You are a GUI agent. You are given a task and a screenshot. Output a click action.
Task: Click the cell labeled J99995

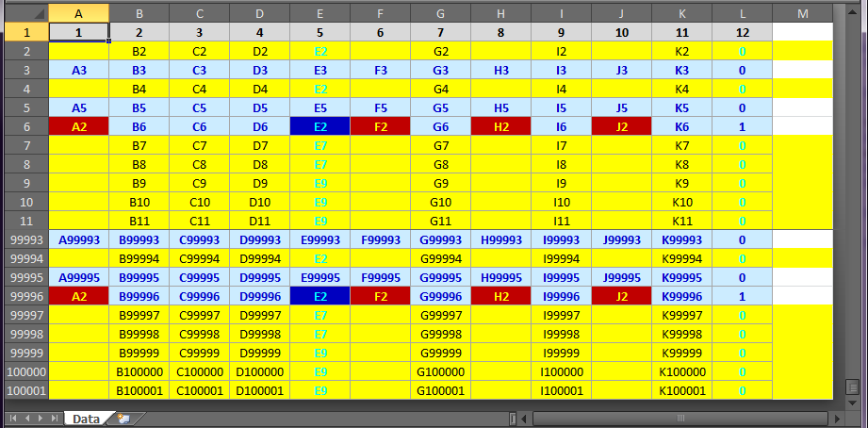pos(622,277)
